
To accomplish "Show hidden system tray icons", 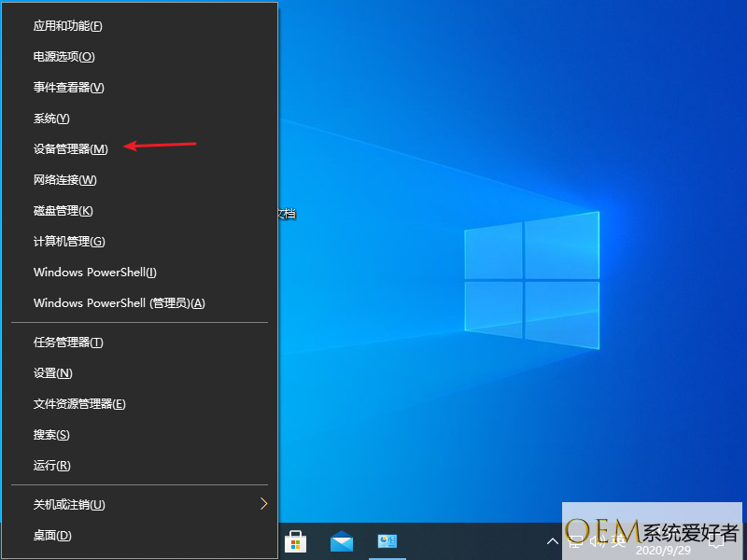I will point(552,541).
